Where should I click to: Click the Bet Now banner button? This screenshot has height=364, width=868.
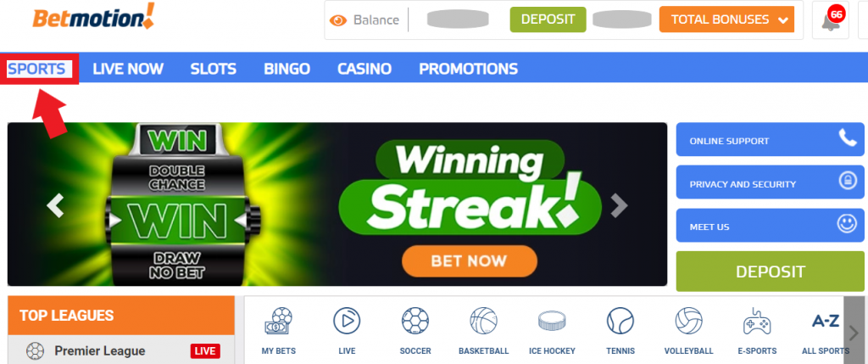[470, 261]
